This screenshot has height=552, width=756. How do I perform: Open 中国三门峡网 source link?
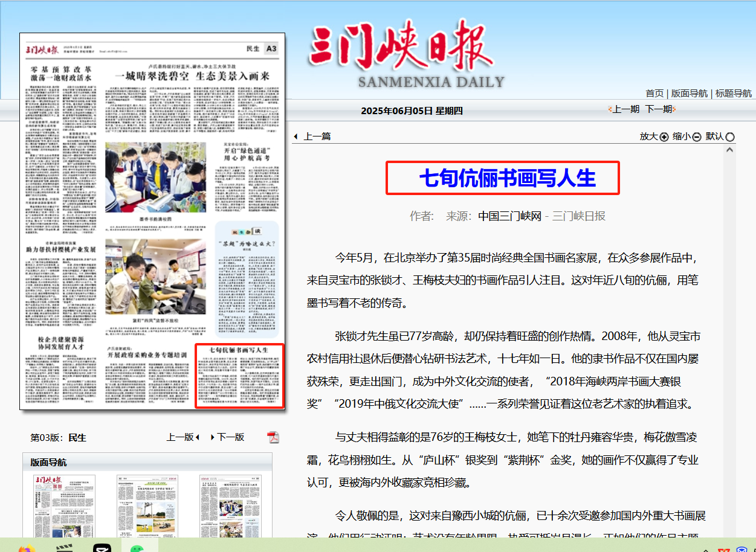509,216
